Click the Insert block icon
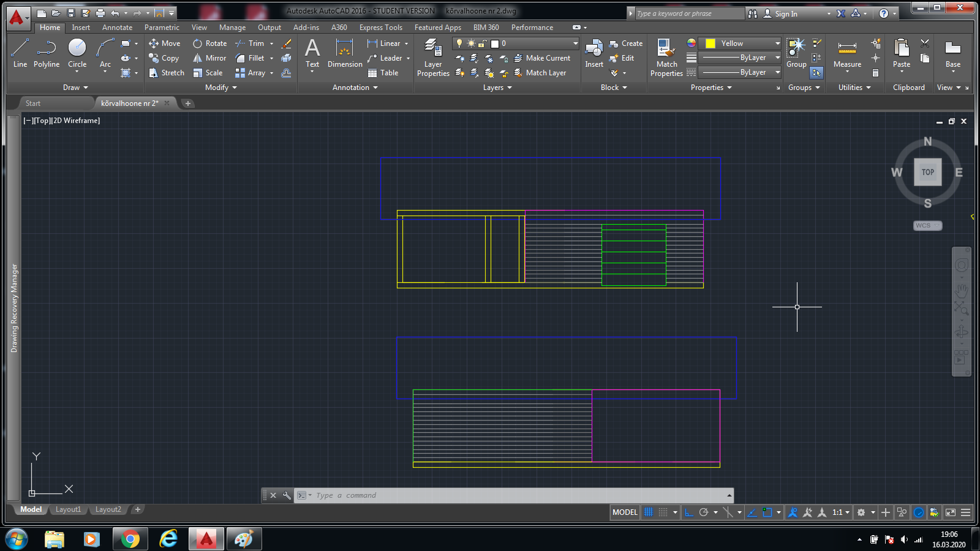Image resolution: width=980 pixels, height=551 pixels. (594, 53)
